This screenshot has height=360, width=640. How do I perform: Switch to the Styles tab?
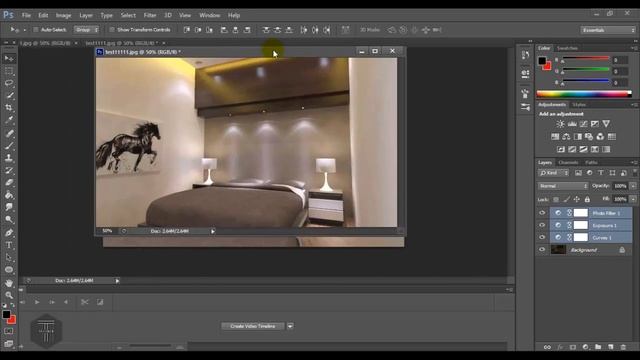[579, 105]
